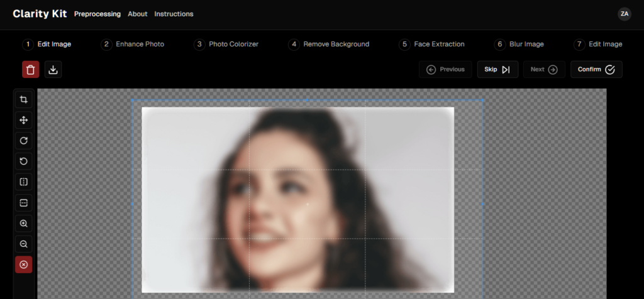Open the ZA user avatar menu
The height and width of the screenshot is (299, 644).
[x=624, y=14]
